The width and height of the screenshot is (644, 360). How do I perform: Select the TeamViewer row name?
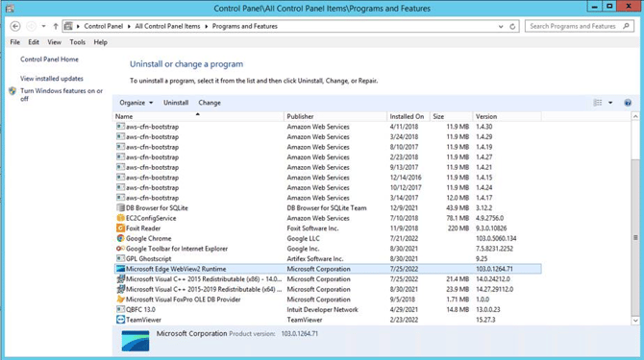point(143,320)
